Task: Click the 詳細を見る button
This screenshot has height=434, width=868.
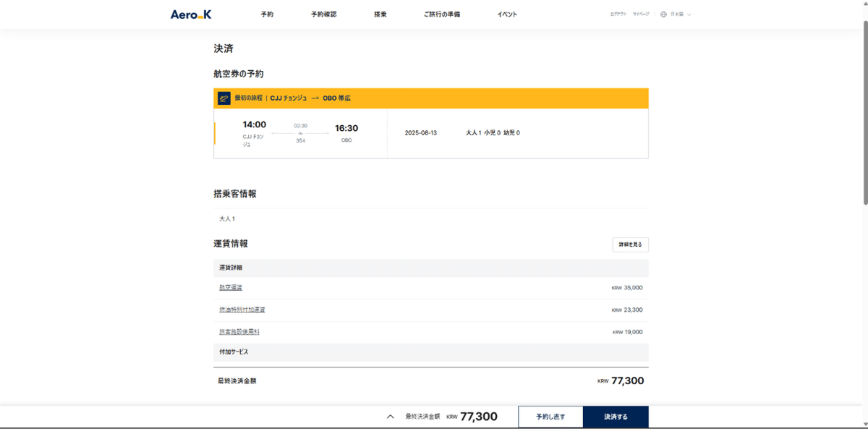Action: tap(630, 244)
